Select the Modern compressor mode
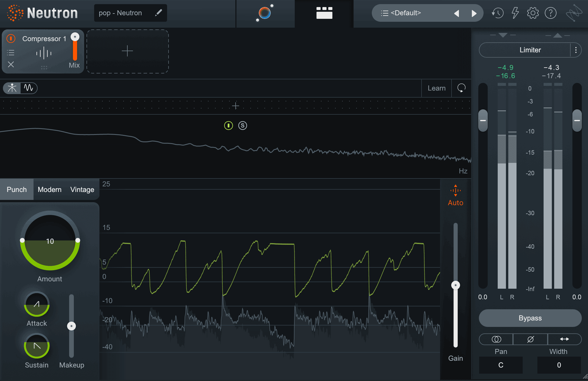Screen dimensions: 588x381 (x=50, y=190)
